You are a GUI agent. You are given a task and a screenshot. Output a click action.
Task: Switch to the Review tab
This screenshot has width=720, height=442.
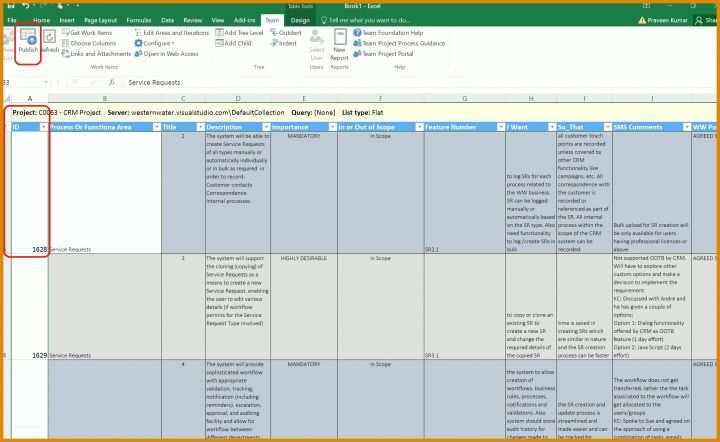coord(192,20)
